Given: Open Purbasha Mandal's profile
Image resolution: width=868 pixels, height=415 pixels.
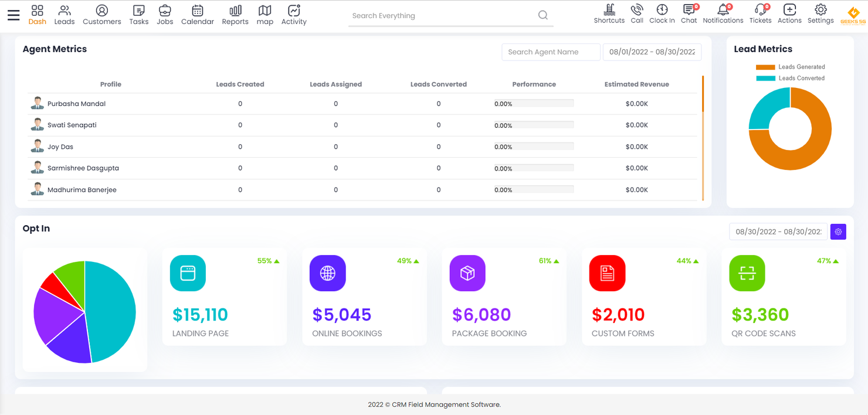Looking at the screenshot, I should coord(76,104).
